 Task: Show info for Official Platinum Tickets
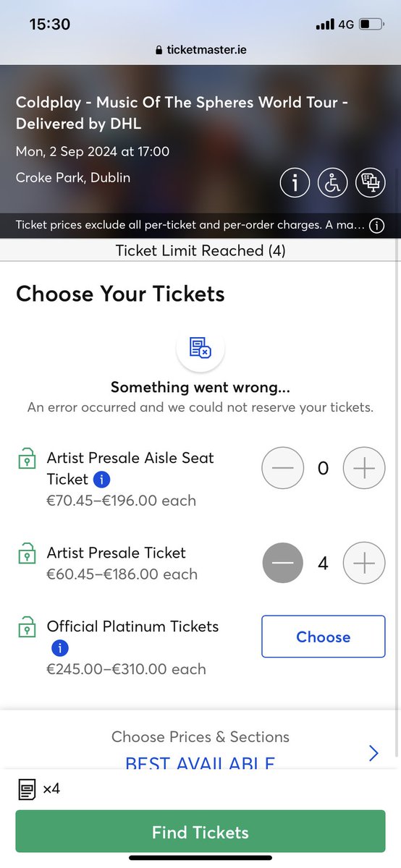pyautogui.click(x=58, y=648)
